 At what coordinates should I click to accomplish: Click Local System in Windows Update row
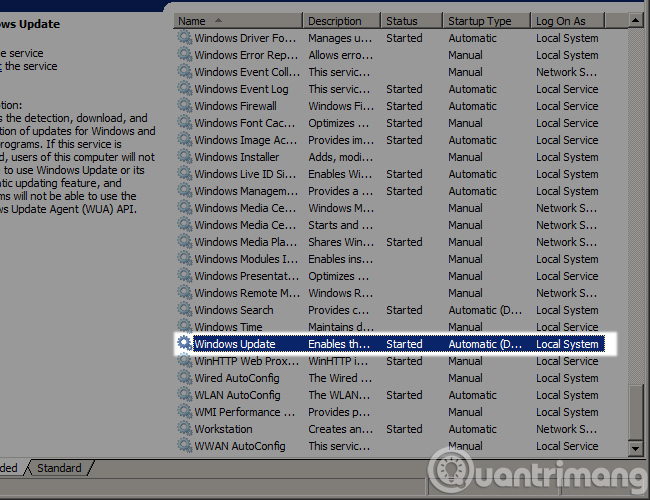tap(567, 344)
